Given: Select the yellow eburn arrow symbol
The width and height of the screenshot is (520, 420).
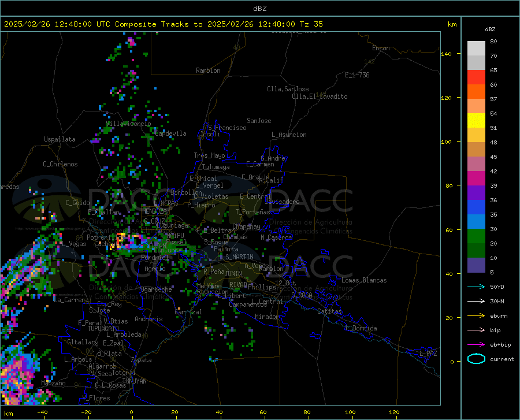Looking at the screenshot, I should [x=476, y=316].
